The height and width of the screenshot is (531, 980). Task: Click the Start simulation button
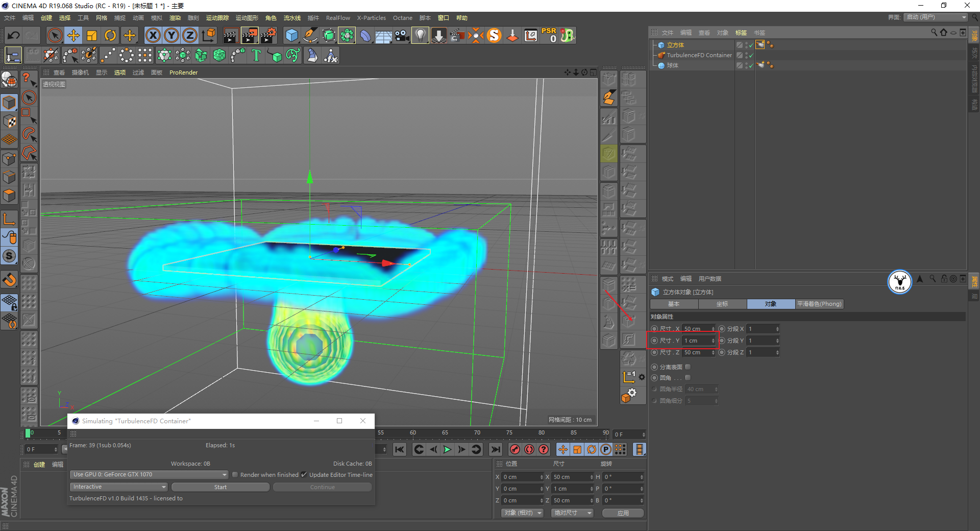(220, 487)
